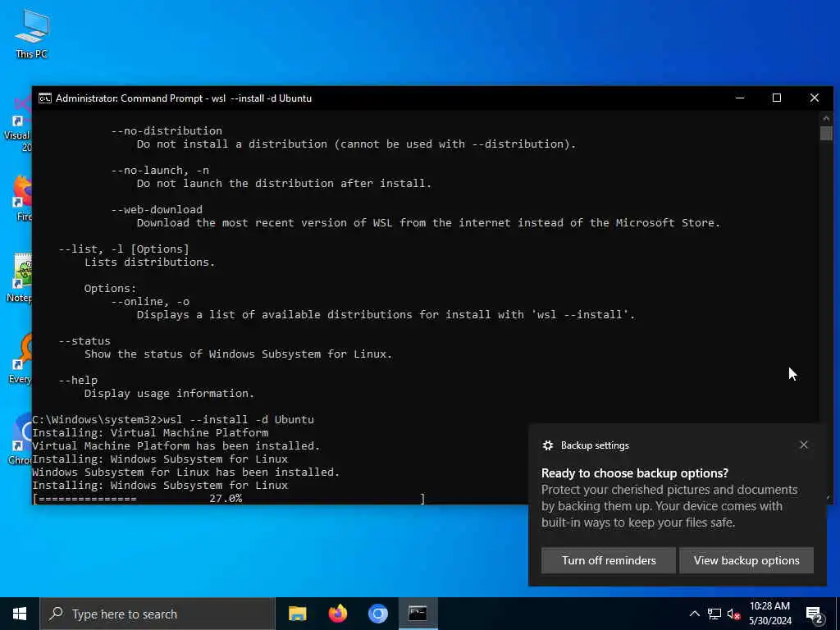Click '--no-distribution' option text

click(x=167, y=130)
